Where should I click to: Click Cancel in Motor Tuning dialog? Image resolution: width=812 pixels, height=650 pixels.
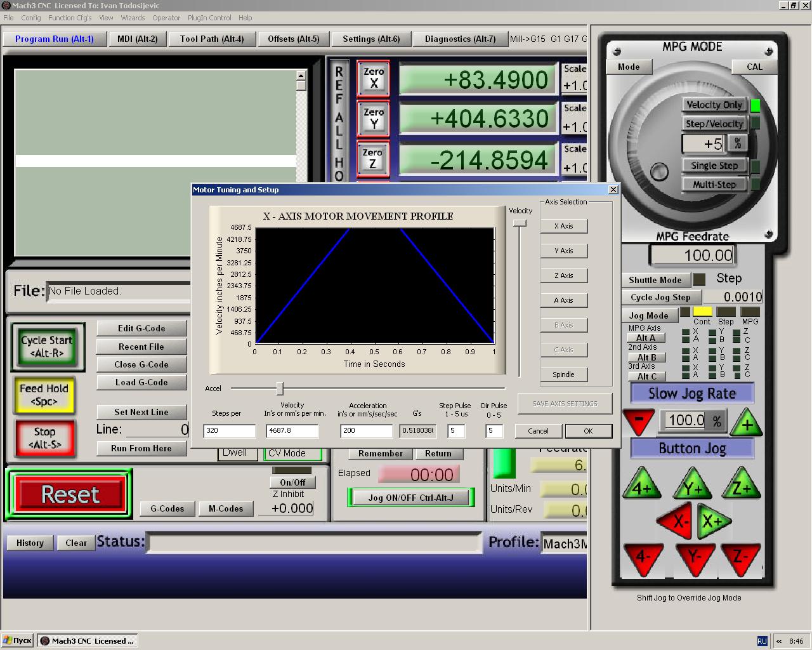[x=538, y=431]
